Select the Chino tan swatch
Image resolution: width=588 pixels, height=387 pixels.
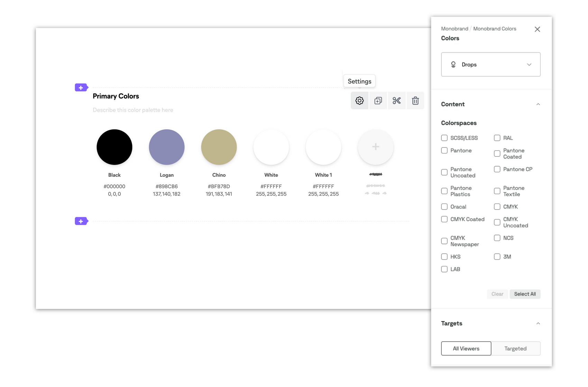(219, 147)
